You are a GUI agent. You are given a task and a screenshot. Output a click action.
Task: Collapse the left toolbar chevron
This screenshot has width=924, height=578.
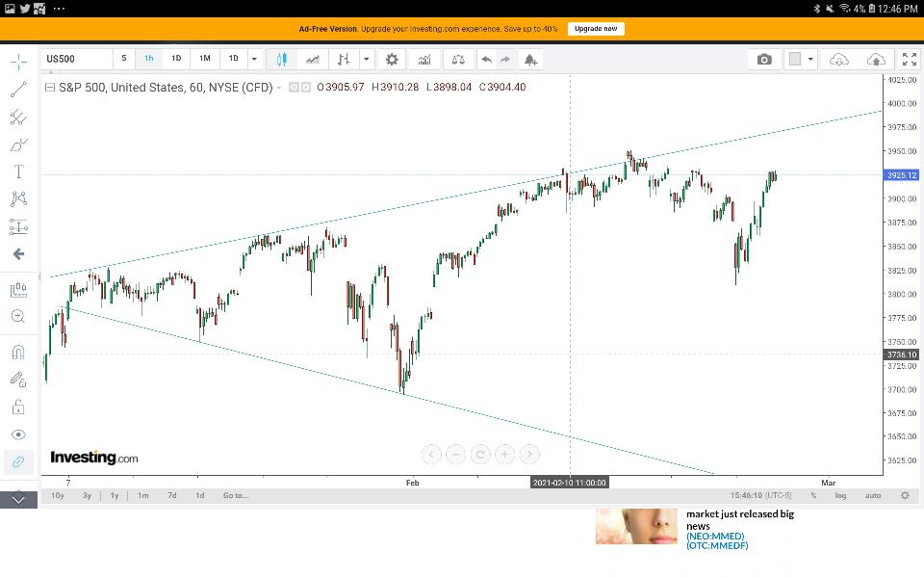click(18, 500)
